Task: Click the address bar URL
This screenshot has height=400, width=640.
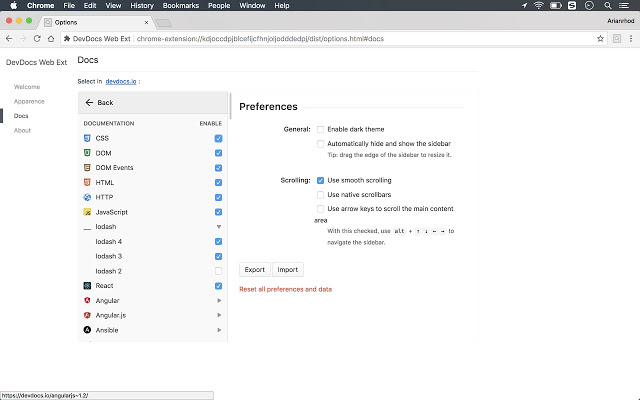Action: tap(260, 39)
